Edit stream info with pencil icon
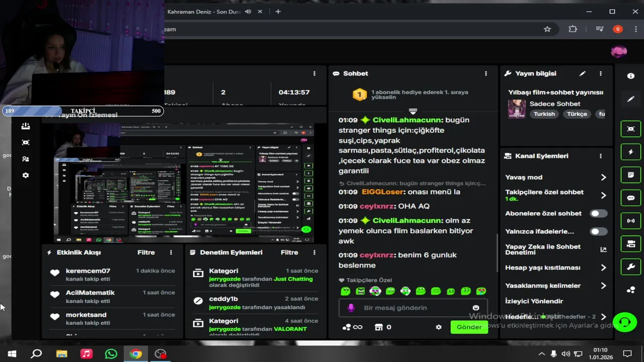The width and height of the screenshot is (644, 362). coord(582,73)
